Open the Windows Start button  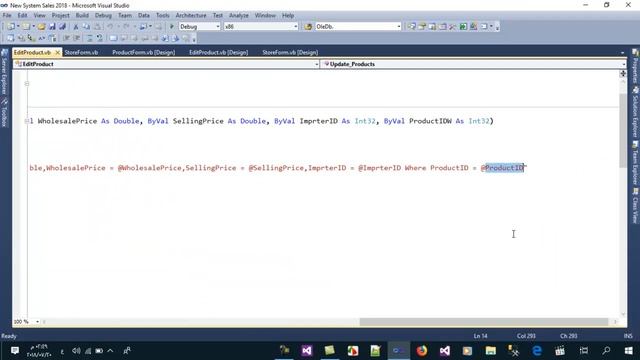629,351
